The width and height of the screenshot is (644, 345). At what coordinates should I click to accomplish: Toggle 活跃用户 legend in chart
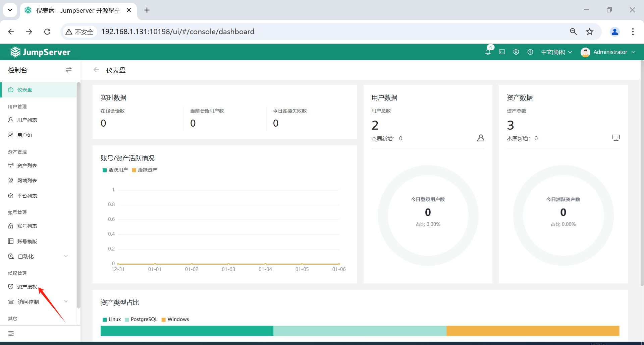115,170
